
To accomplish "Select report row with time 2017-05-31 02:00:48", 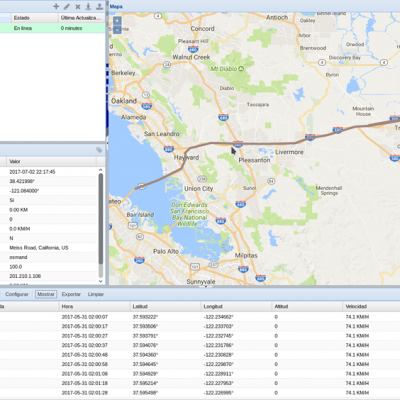I will (x=200, y=355).
